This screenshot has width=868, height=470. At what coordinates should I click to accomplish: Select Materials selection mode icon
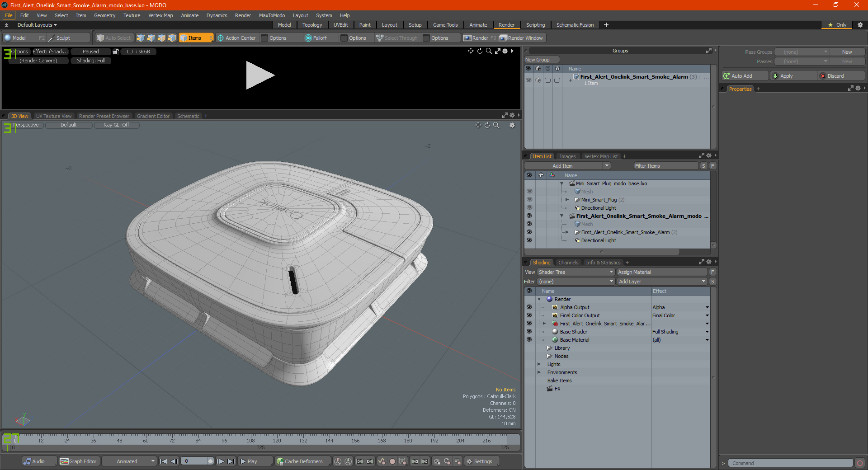(x=172, y=38)
